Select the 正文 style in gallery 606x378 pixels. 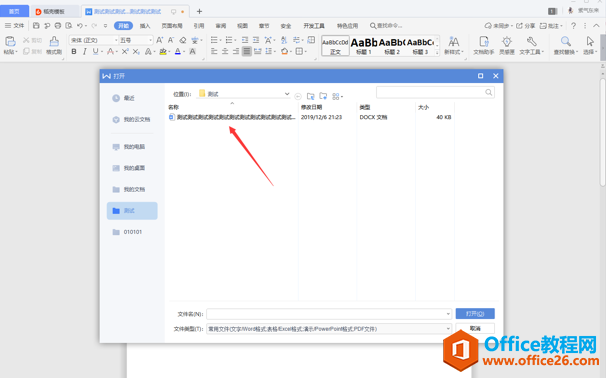pos(335,46)
